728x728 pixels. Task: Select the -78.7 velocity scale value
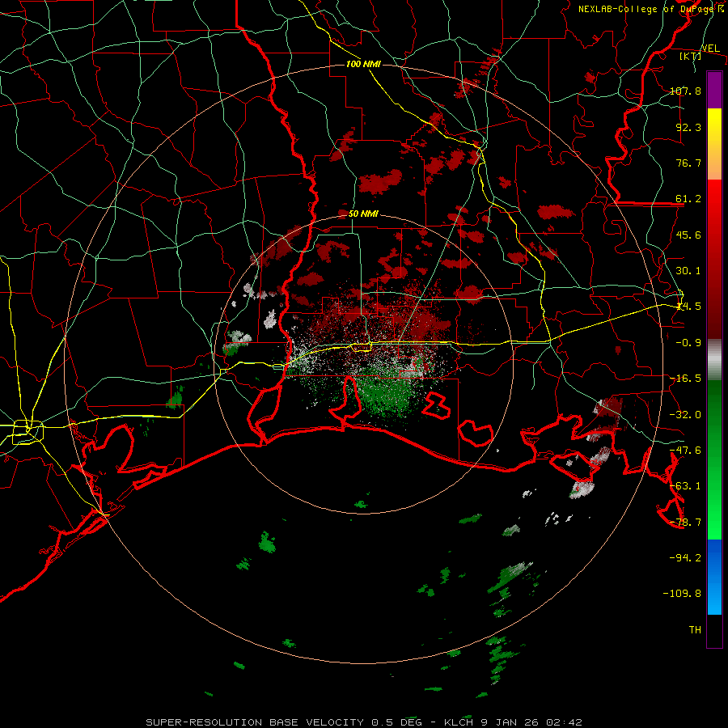click(x=686, y=523)
